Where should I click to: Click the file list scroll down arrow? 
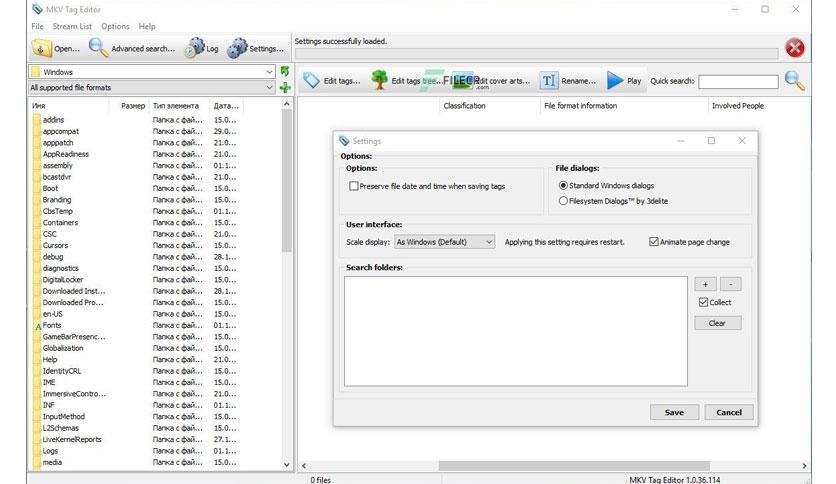[x=287, y=464]
